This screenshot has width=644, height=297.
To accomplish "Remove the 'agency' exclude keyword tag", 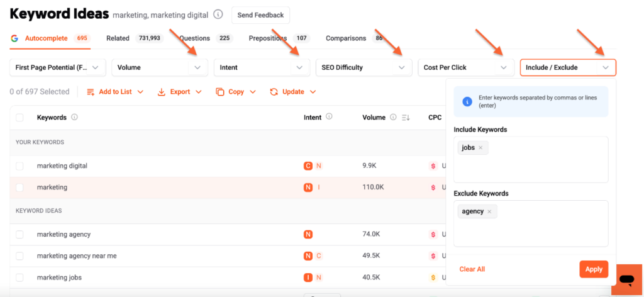I will click(489, 211).
